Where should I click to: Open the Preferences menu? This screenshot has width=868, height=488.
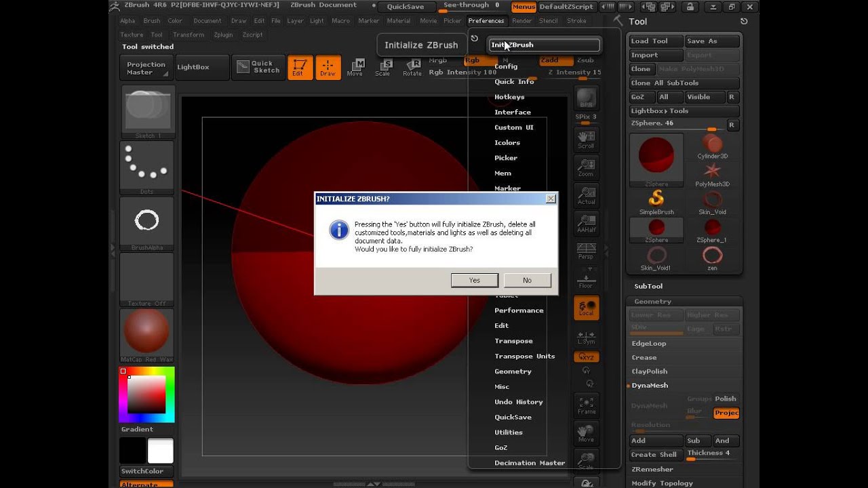(486, 21)
